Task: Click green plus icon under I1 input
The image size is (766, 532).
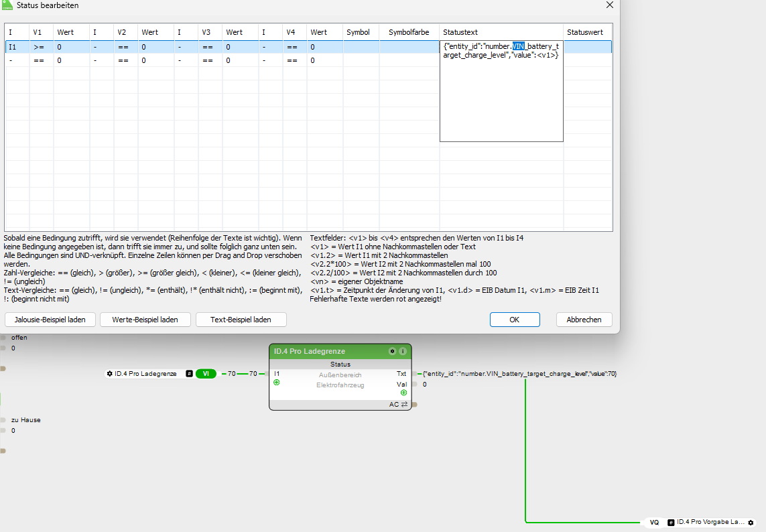Action: (x=277, y=383)
